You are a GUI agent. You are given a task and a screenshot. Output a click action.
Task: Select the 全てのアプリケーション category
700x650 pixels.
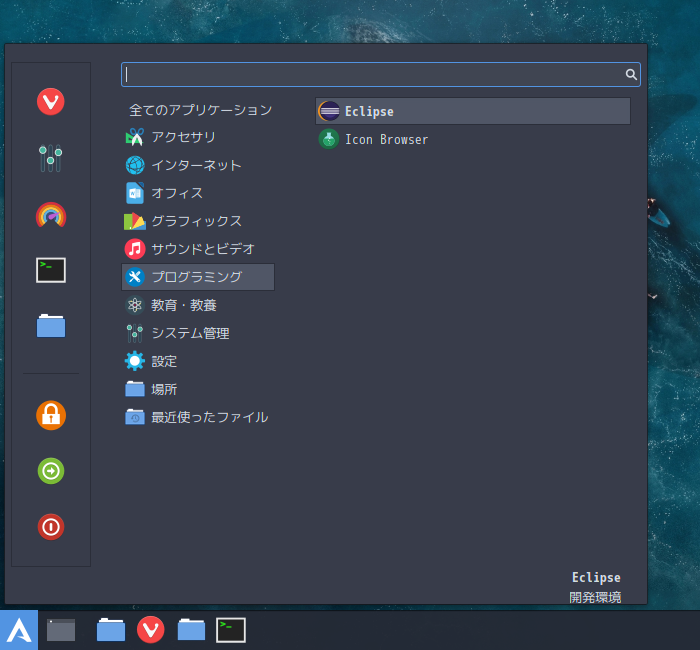[x=198, y=110]
